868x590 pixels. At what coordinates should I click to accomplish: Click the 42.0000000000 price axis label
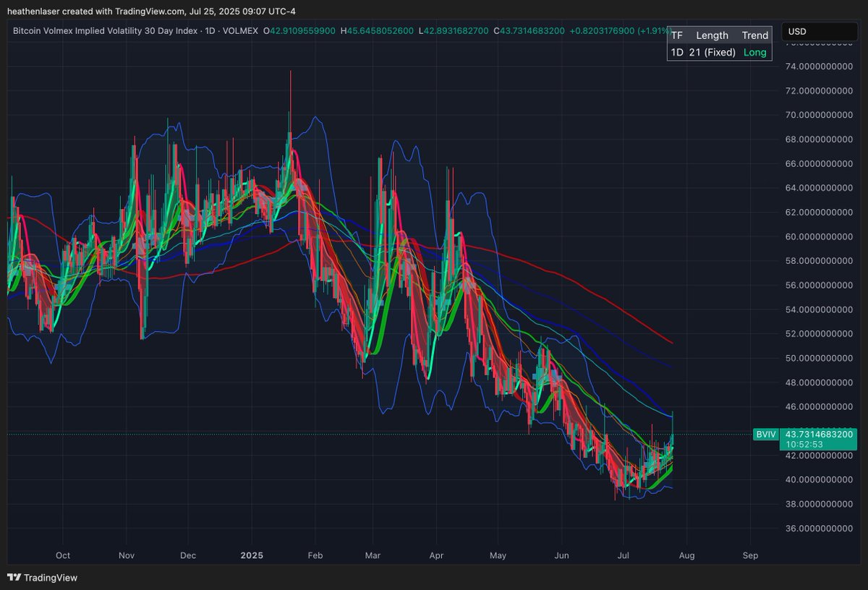click(820, 455)
